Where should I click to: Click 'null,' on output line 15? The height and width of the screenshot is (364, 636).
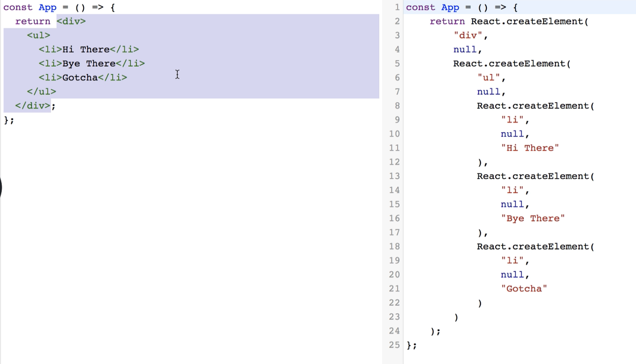click(x=515, y=204)
